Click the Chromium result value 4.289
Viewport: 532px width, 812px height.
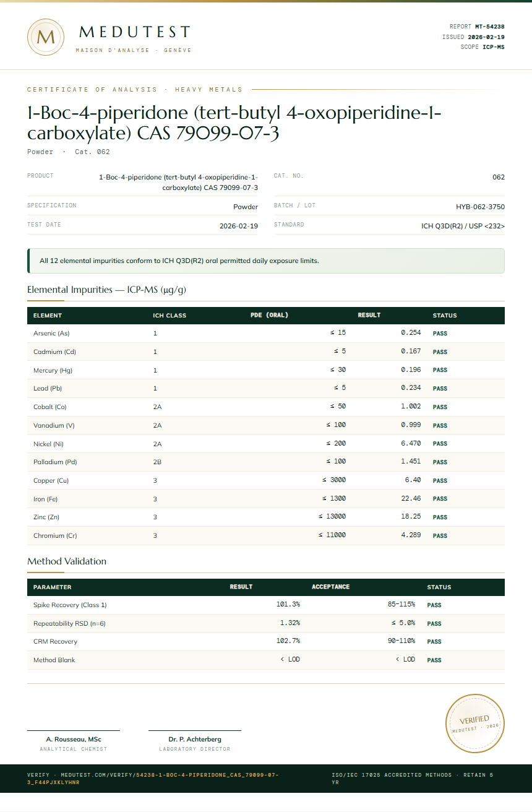tap(411, 535)
